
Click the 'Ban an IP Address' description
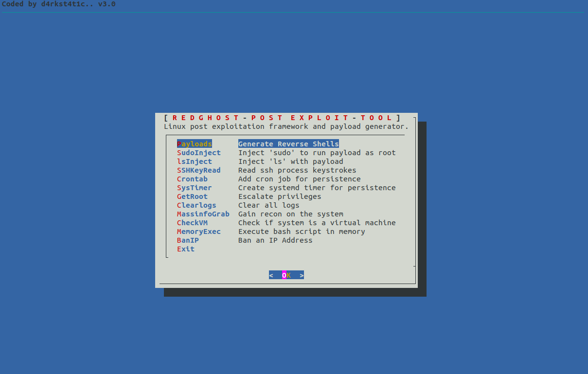(x=275, y=240)
